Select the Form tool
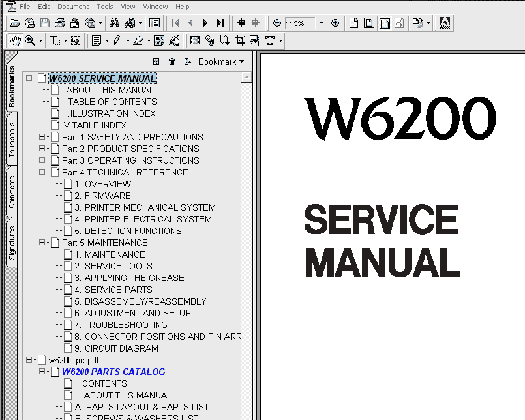Viewport: 525px width, 420px height. (255, 41)
